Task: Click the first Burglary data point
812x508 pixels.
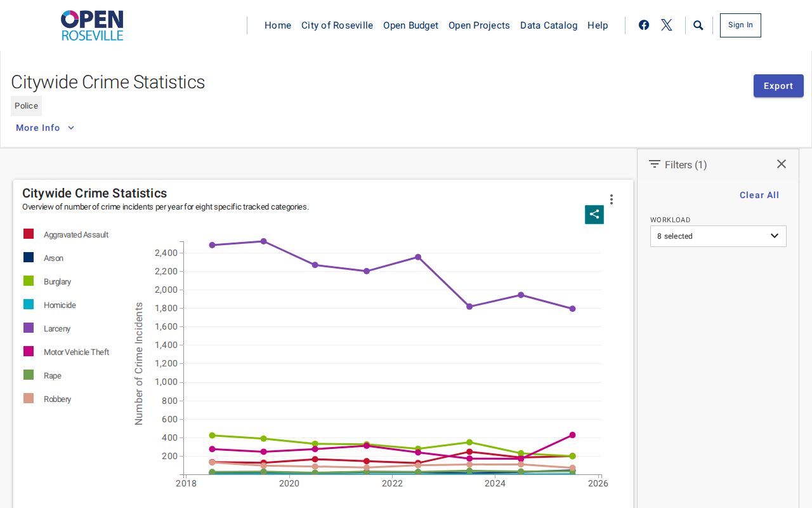Action: point(213,436)
